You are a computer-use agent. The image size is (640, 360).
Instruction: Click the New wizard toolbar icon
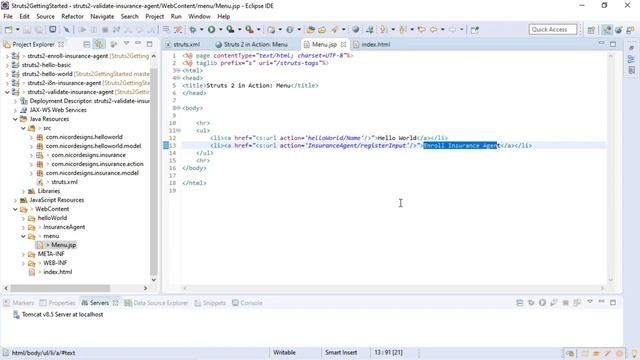click(x=8, y=29)
